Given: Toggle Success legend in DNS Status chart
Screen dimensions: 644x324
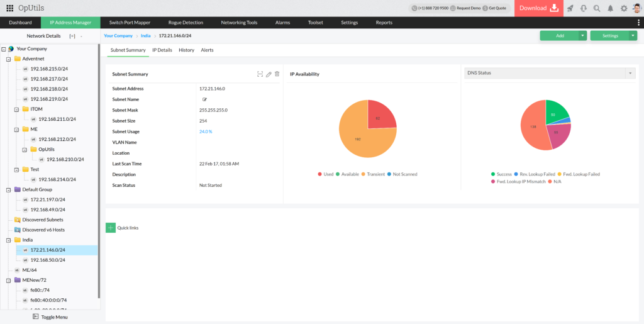Looking at the screenshot, I should pyautogui.click(x=502, y=174).
